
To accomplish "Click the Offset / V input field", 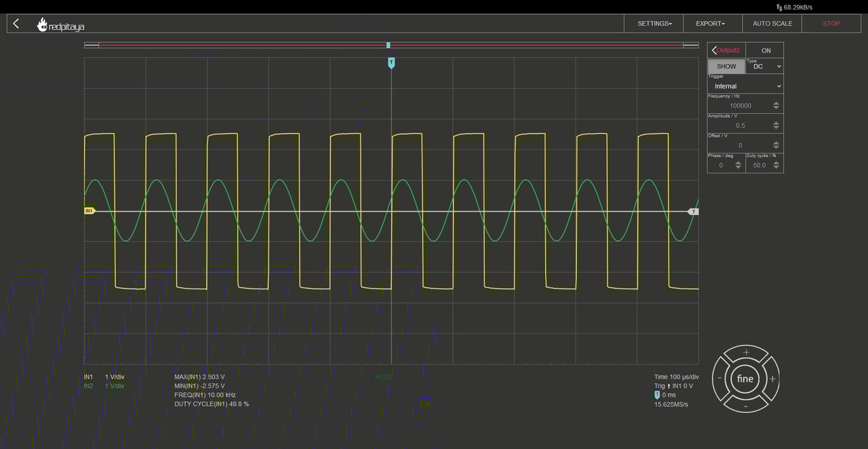I will click(x=740, y=145).
